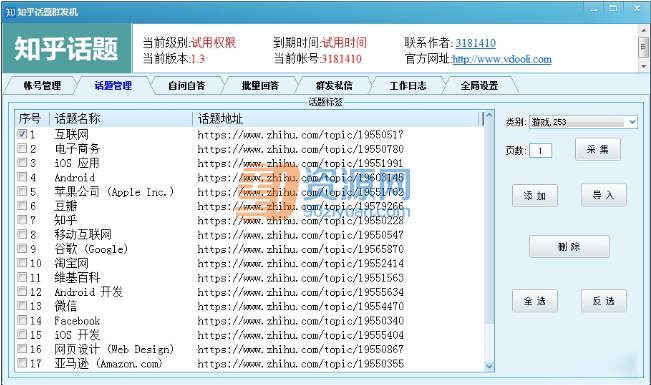Viewport: 651px width, 385px height.
Task: Select the checkbox for row 12 Android 开发
Action: point(22,292)
